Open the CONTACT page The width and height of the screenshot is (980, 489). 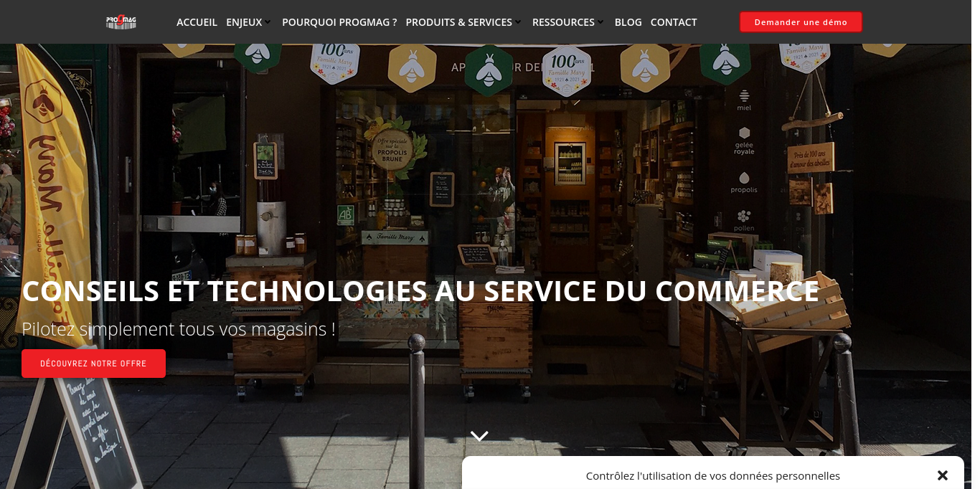(674, 22)
